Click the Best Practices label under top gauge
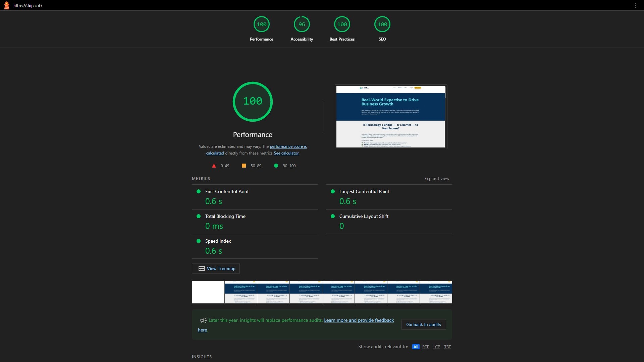This screenshot has height=362, width=644. 342,39
